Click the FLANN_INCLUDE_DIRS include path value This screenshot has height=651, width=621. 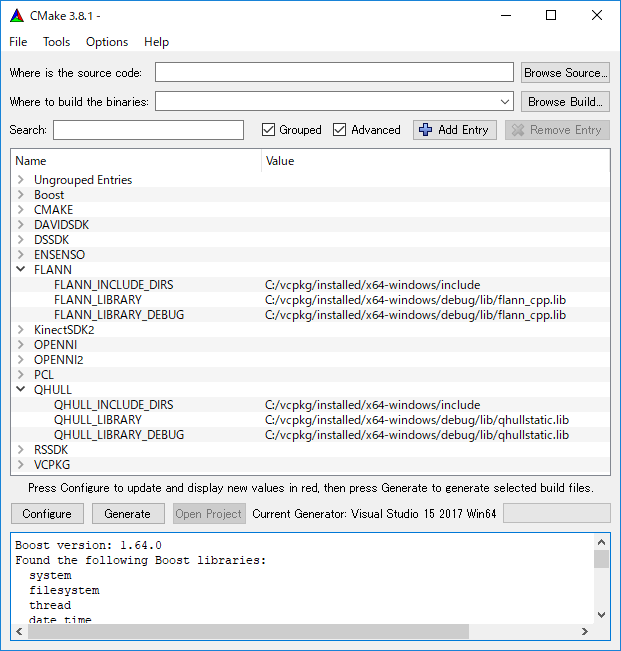(x=372, y=285)
